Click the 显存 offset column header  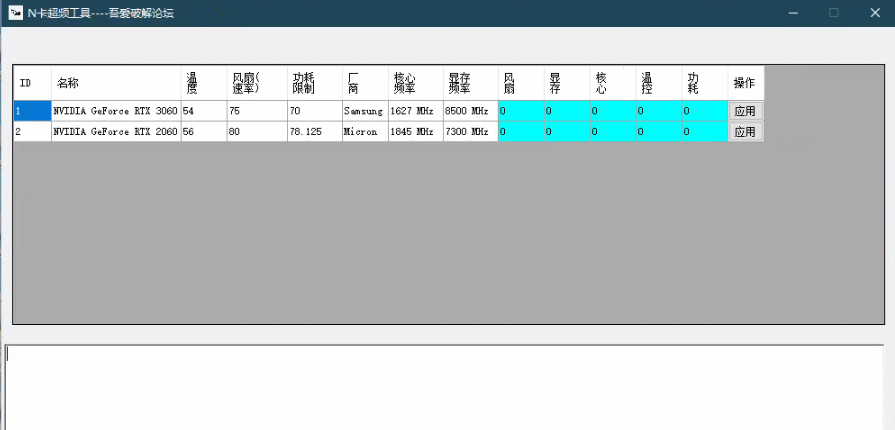pyautogui.click(x=567, y=83)
